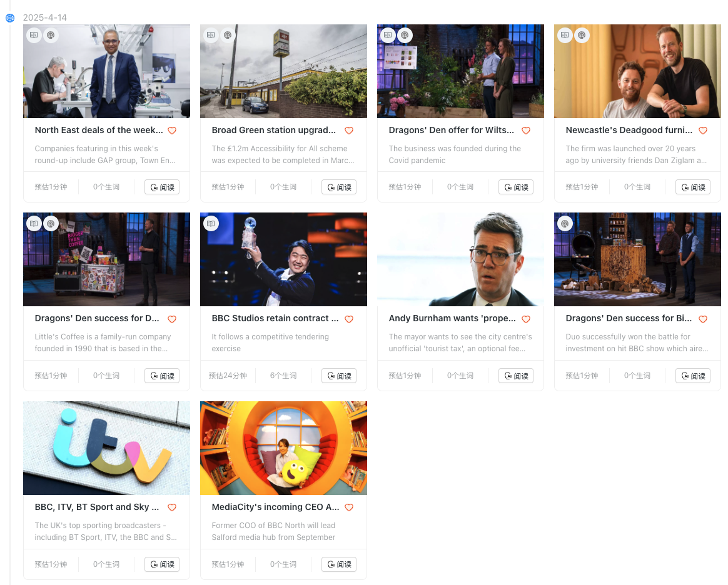
Task: Click the date label 2025-4-14
Action: pos(45,17)
